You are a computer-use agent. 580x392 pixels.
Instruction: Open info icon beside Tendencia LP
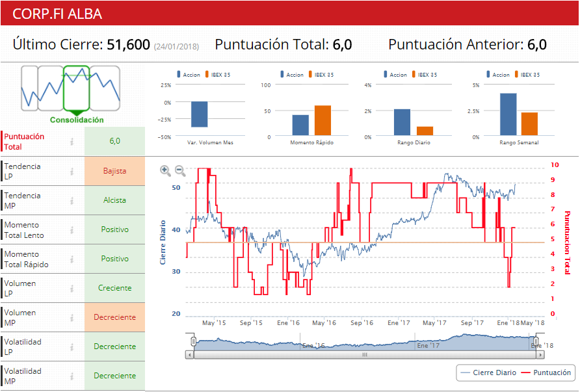(72, 171)
